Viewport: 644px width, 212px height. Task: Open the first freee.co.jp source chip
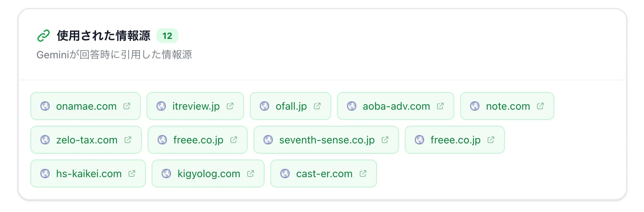pyautogui.click(x=197, y=140)
